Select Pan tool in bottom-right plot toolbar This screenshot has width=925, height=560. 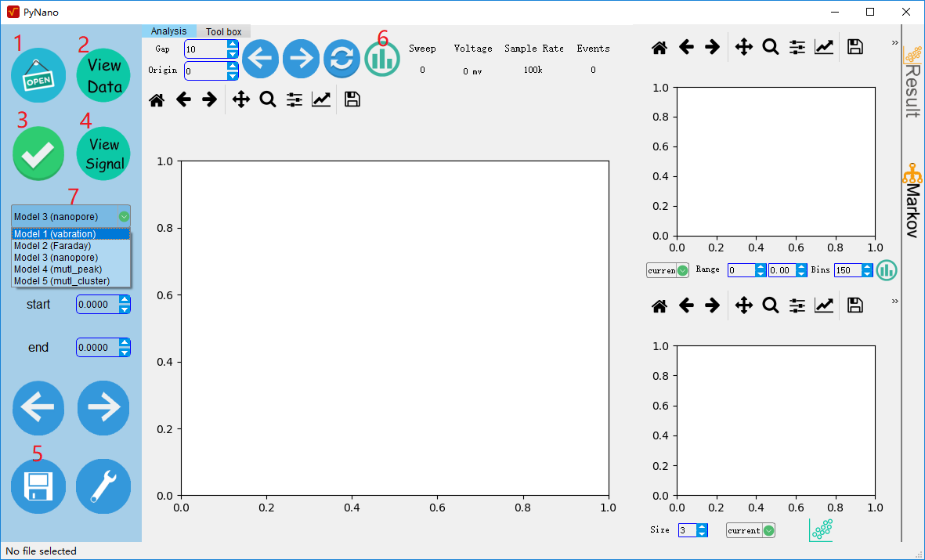point(744,305)
